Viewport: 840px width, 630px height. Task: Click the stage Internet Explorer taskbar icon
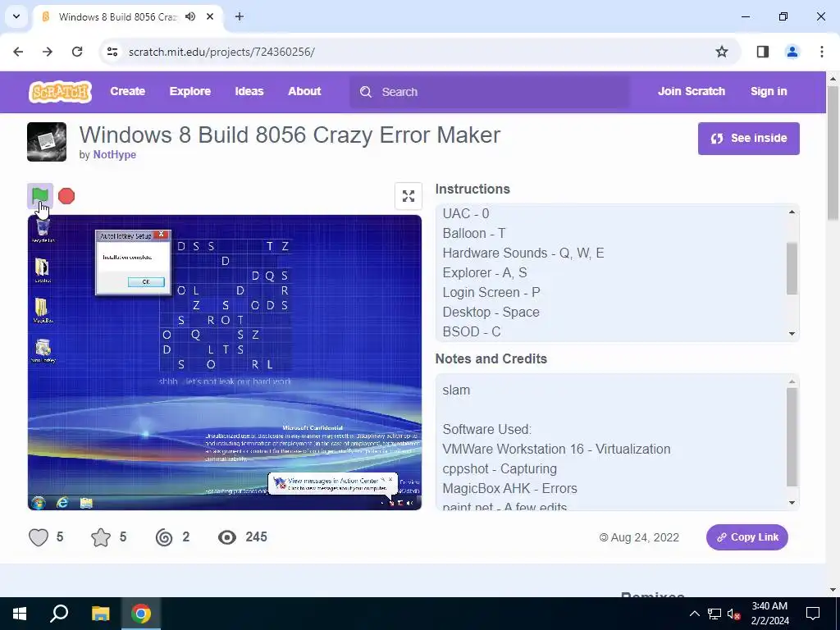tap(62, 503)
